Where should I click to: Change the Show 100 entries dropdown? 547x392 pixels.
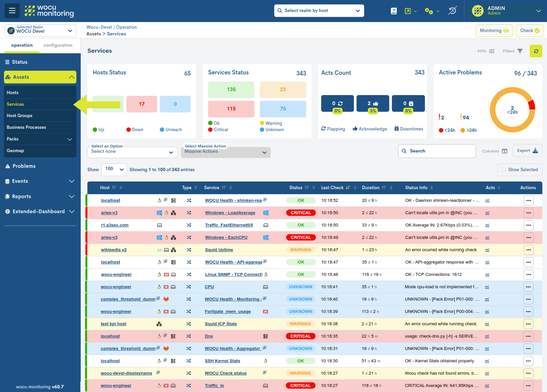pos(114,169)
